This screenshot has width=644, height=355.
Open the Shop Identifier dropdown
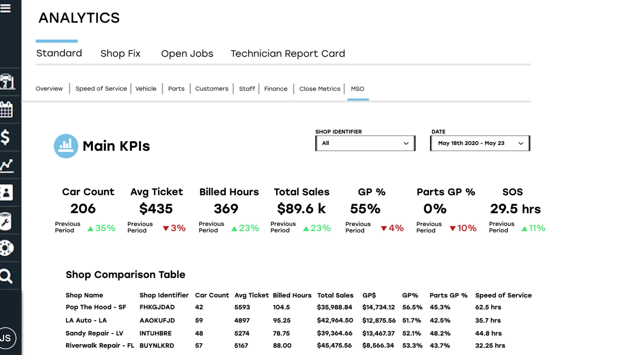pyautogui.click(x=365, y=143)
